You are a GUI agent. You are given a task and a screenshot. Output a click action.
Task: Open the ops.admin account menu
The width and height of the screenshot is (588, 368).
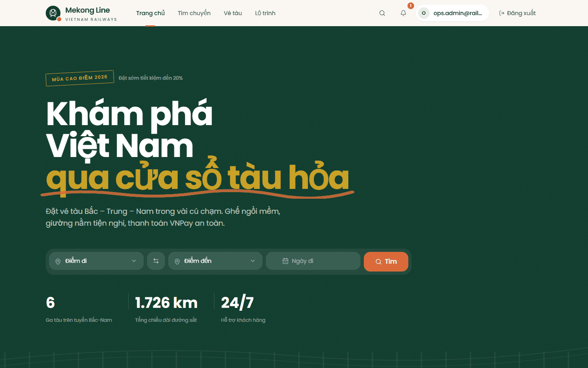pos(452,13)
